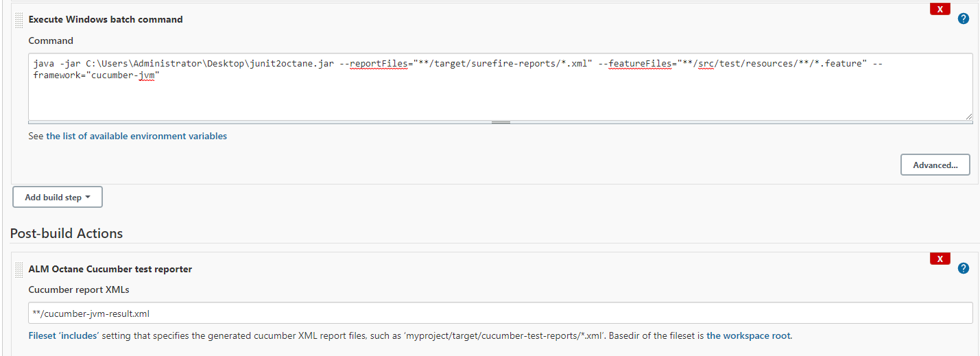This screenshot has height=356, width=980.
Task: Open help for ALM Octane Cucumber reporter
Action: coord(963,268)
